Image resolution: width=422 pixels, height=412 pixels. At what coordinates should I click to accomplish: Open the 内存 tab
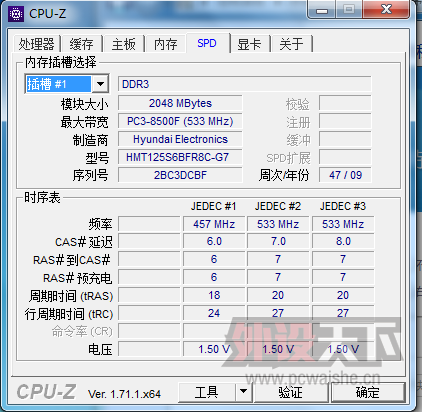(x=166, y=44)
